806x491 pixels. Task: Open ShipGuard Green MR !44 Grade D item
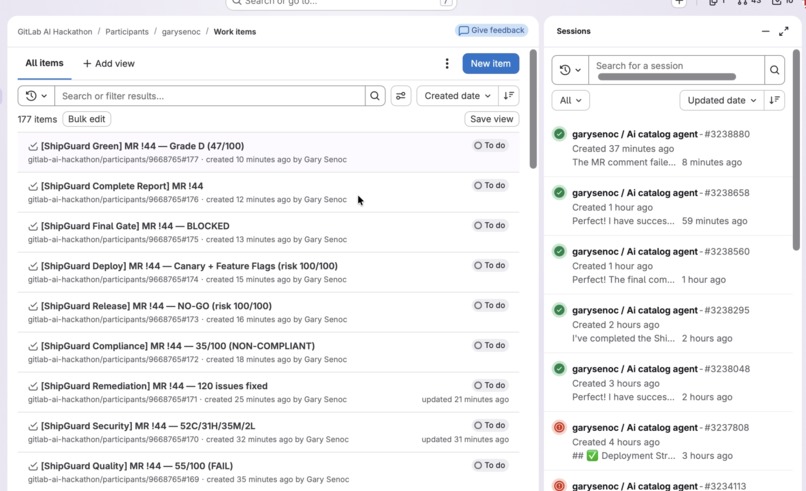[x=142, y=146]
